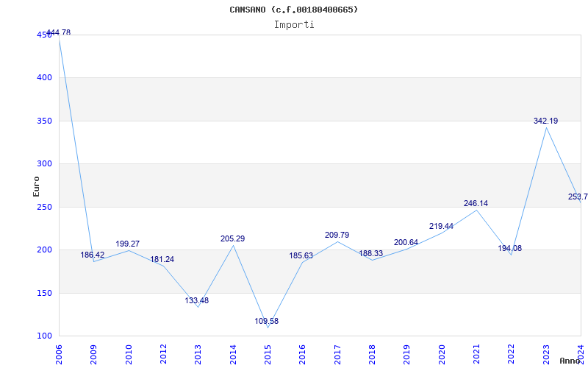This screenshot has height=368, width=588.
Task: Click the 2019 x-axis year label
Action: 407,354
